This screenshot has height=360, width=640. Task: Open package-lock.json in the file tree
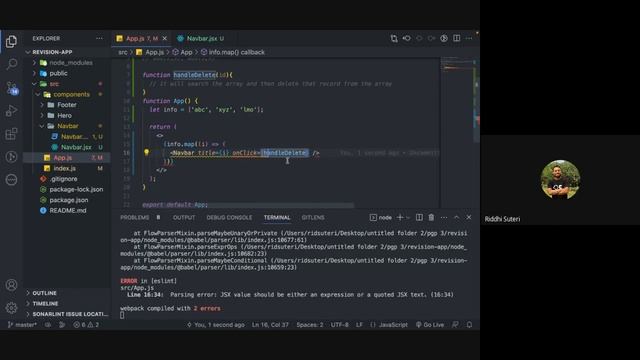click(66, 189)
